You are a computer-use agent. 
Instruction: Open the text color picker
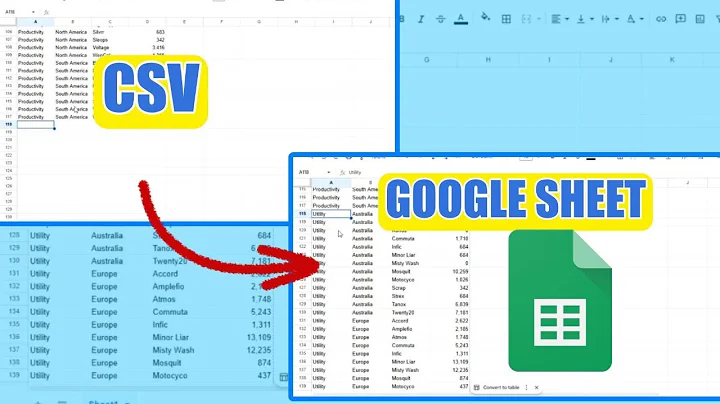point(461,19)
